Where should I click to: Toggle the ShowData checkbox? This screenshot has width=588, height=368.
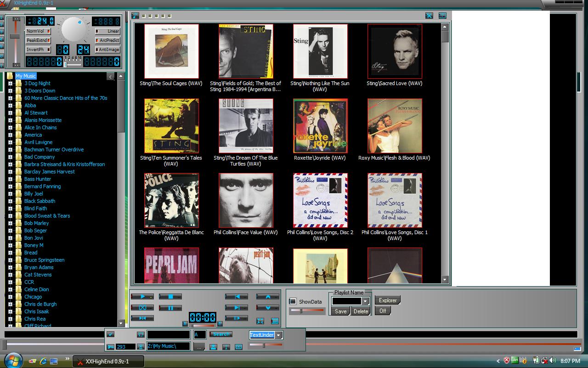293,301
